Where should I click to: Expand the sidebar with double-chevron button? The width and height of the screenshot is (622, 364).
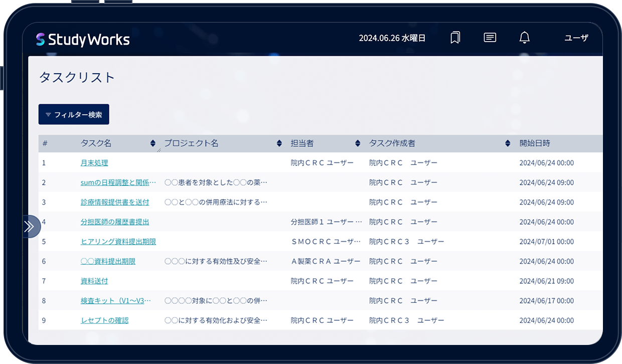pyautogui.click(x=30, y=227)
